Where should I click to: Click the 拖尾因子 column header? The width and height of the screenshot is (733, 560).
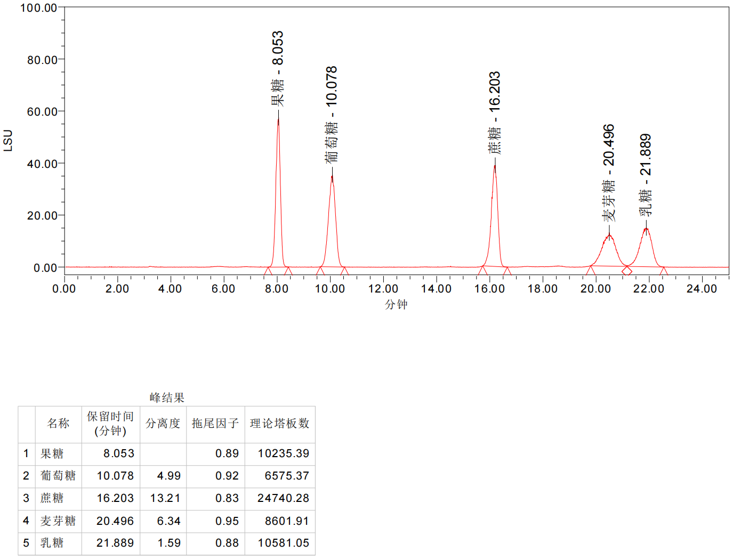(x=215, y=424)
